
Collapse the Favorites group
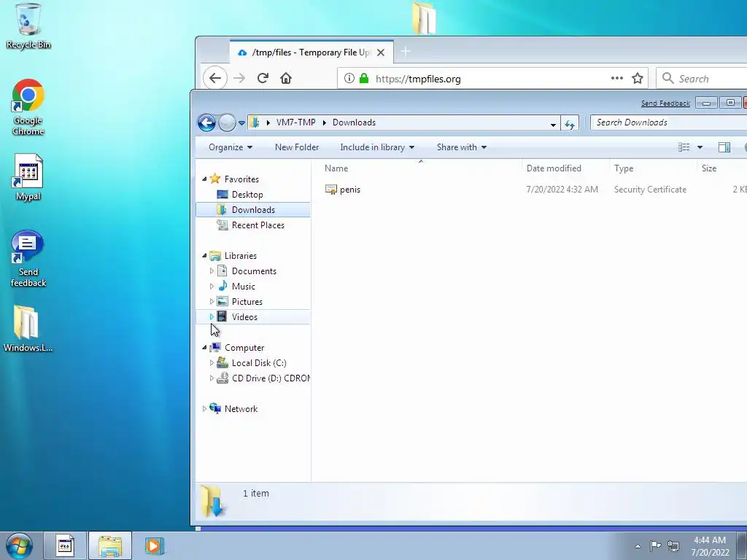tap(204, 179)
